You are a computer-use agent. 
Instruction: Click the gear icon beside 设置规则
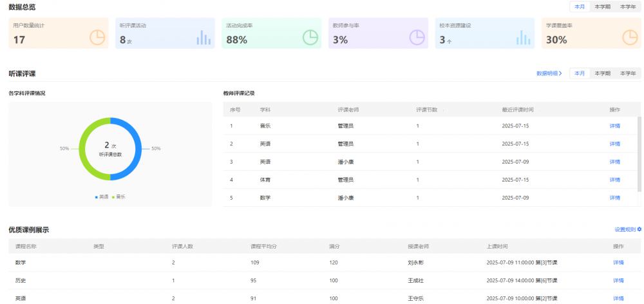(639, 229)
